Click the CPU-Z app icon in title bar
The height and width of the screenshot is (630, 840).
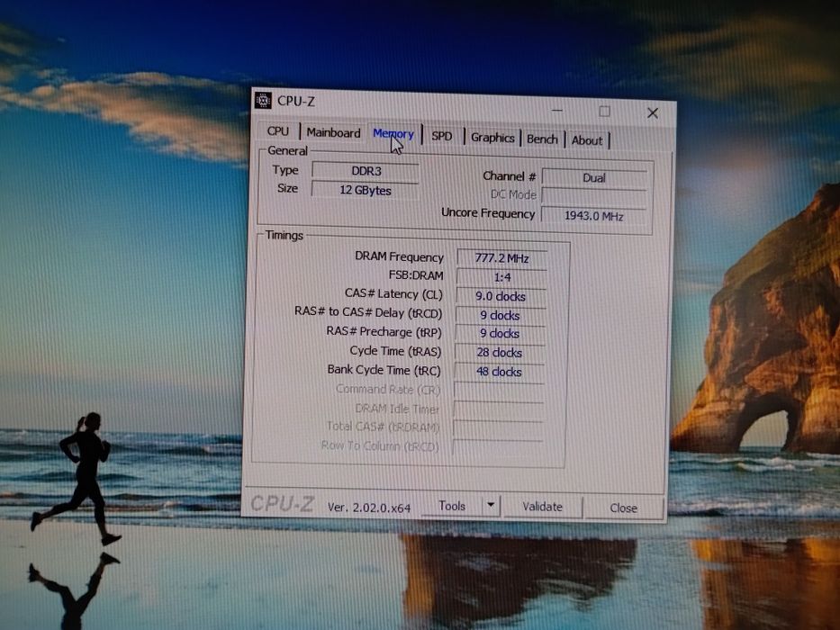tap(263, 100)
